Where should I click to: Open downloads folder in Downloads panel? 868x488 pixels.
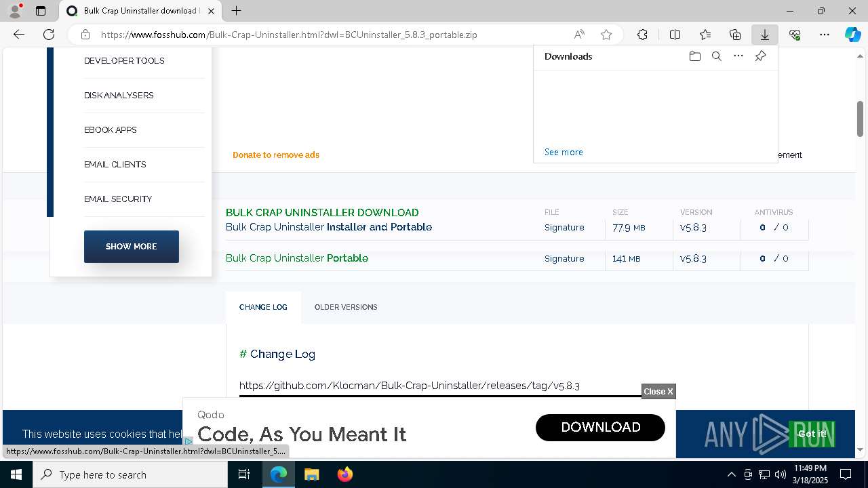coord(694,56)
